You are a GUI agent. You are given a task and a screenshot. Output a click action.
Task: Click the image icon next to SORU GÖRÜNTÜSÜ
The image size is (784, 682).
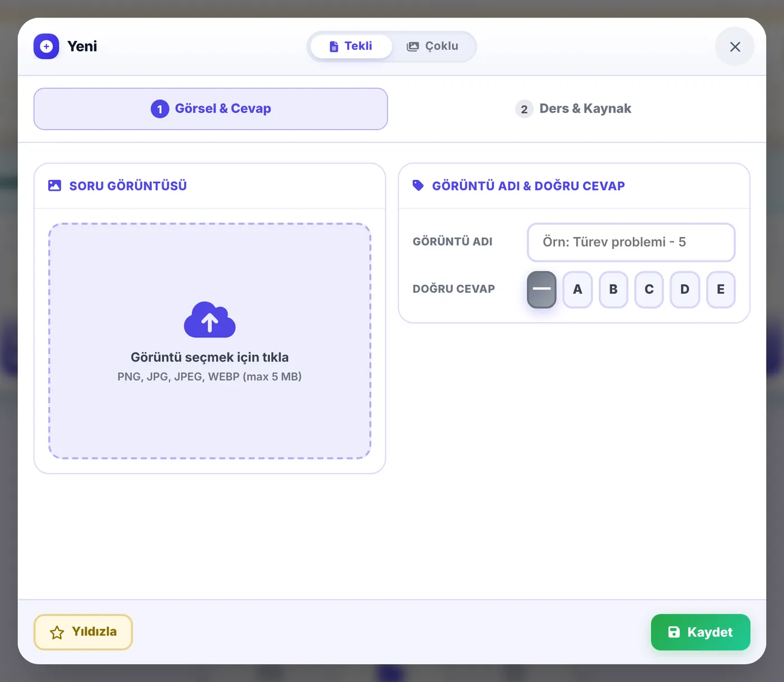(x=54, y=185)
